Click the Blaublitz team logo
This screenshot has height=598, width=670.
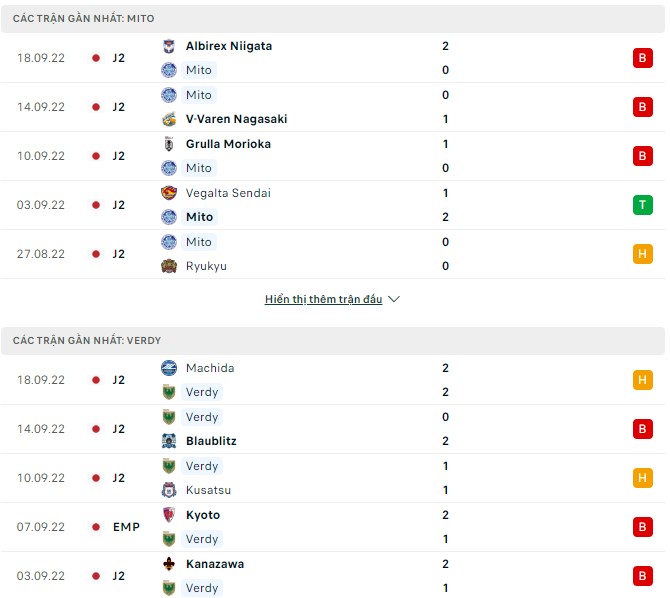[168, 441]
